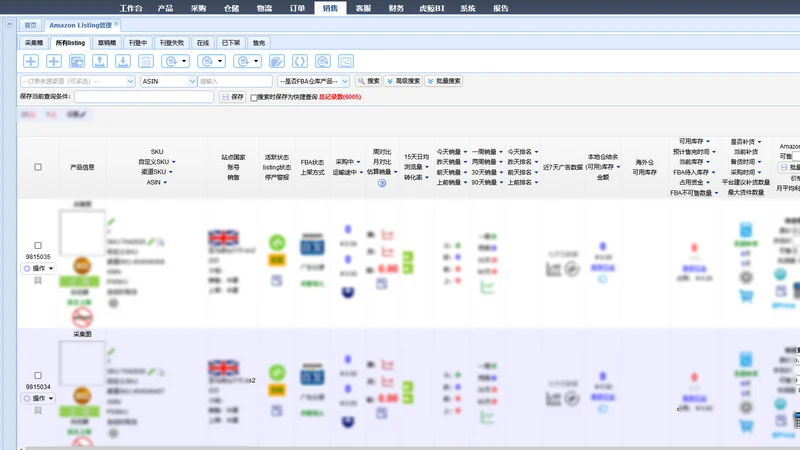Click the product thumbnail of row 9815035

coord(82,233)
